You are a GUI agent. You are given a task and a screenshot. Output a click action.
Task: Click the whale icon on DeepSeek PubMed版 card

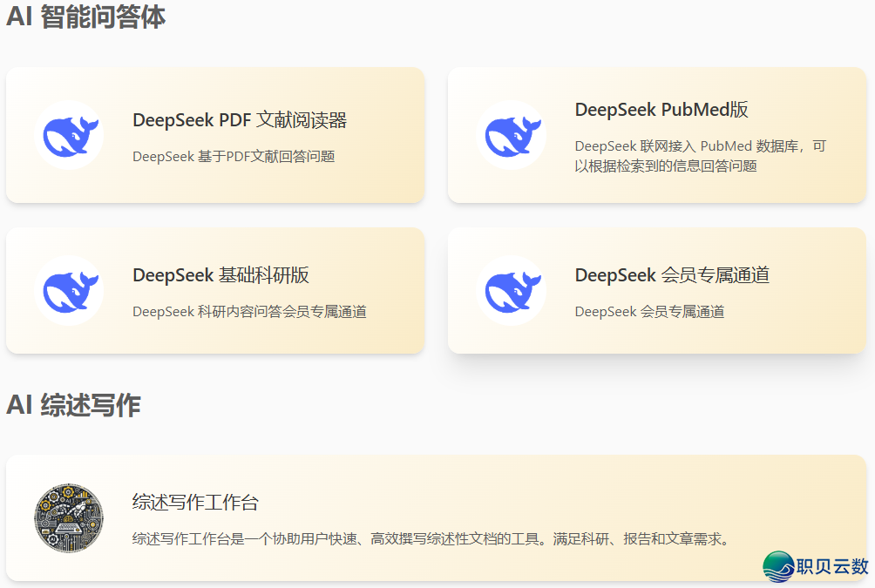point(512,135)
